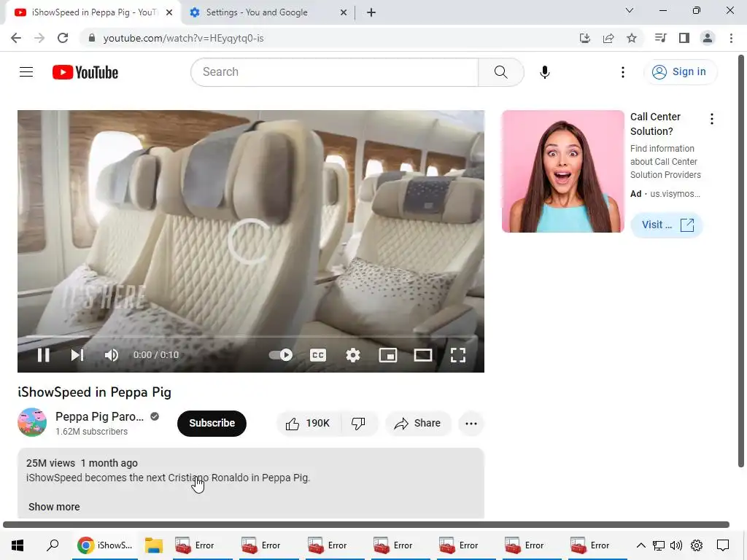
Task: Visit the advertiser site button
Action: click(667, 225)
